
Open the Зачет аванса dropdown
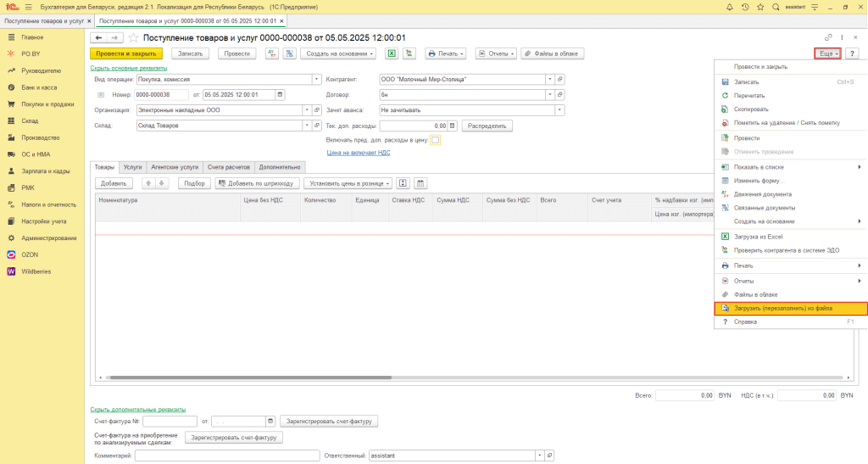click(x=559, y=109)
